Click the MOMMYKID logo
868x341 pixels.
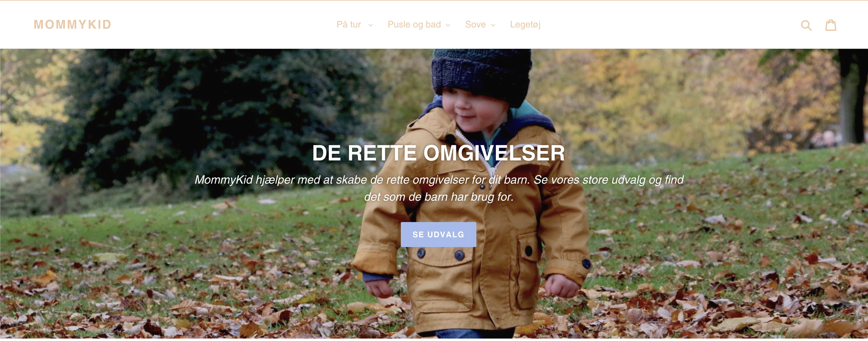coord(73,25)
